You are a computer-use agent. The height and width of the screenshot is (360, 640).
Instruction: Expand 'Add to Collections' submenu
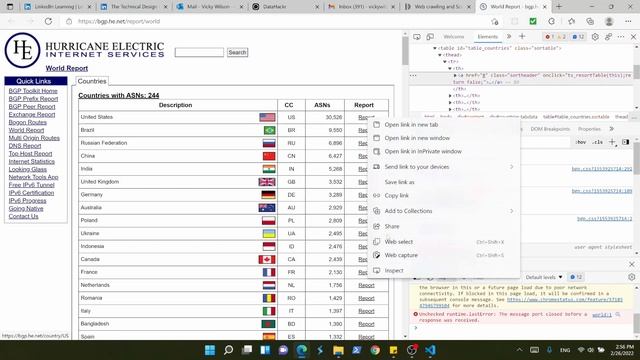pyautogui.click(x=444, y=211)
